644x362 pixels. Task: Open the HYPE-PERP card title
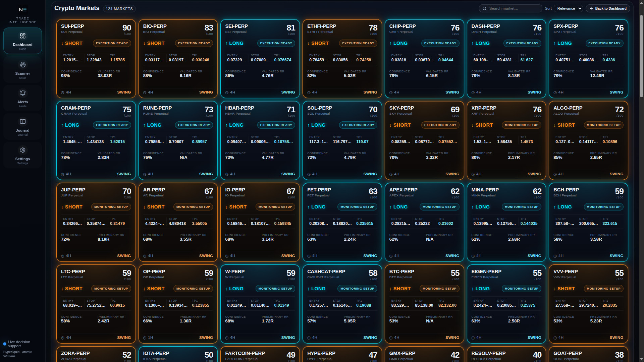(321, 353)
